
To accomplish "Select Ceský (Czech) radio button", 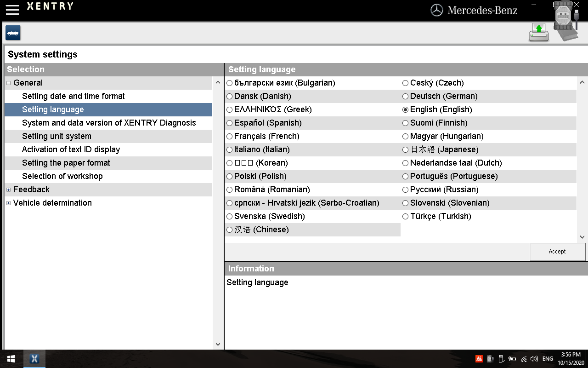I will click(x=406, y=83).
